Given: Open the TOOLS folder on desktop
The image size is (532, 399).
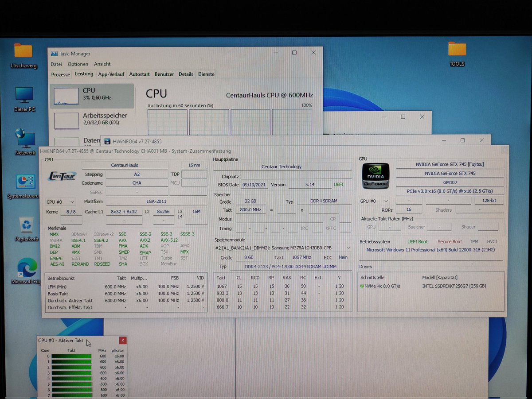Looking at the screenshot, I should [x=457, y=54].
